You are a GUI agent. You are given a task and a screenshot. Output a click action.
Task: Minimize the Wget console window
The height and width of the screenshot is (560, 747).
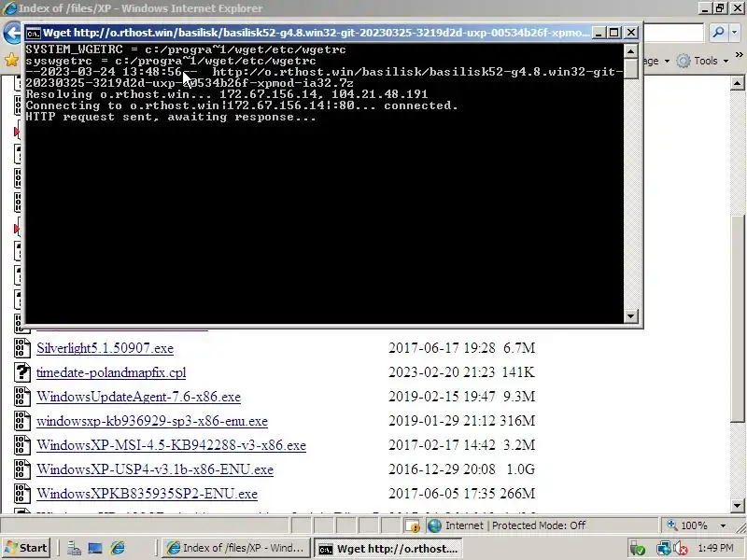pos(599,33)
